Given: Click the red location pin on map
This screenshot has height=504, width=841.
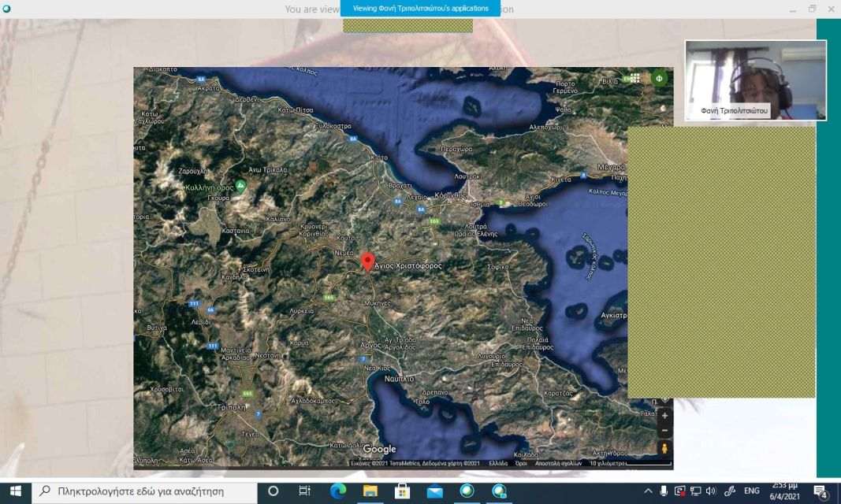Looking at the screenshot, I should coord(367,261).
